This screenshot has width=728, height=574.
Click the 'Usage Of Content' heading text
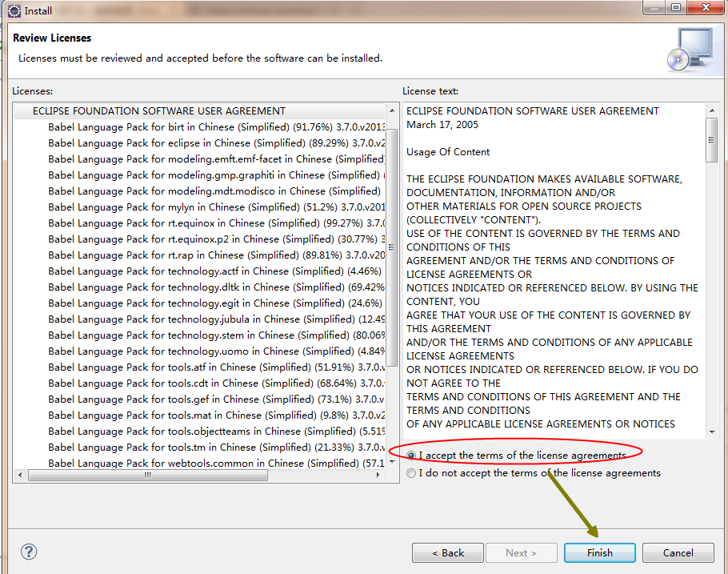tap(447, 152)
